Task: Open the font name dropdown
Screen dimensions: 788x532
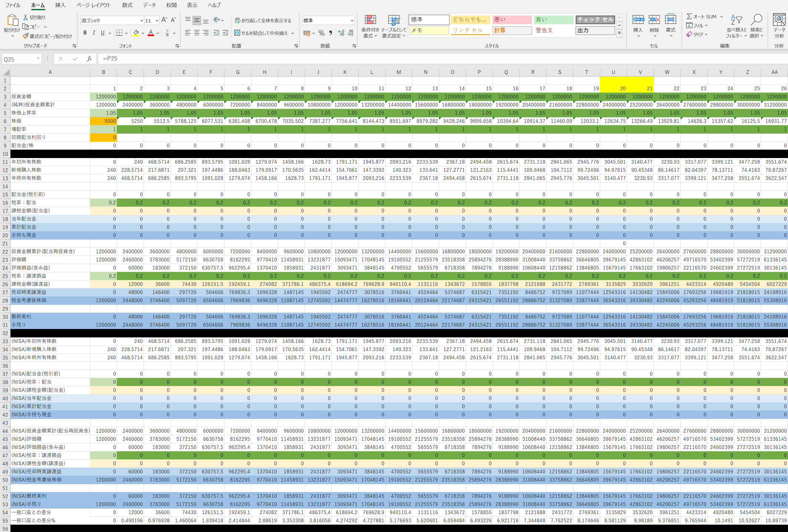Action: pyautogui.click(x=141, y=21)
